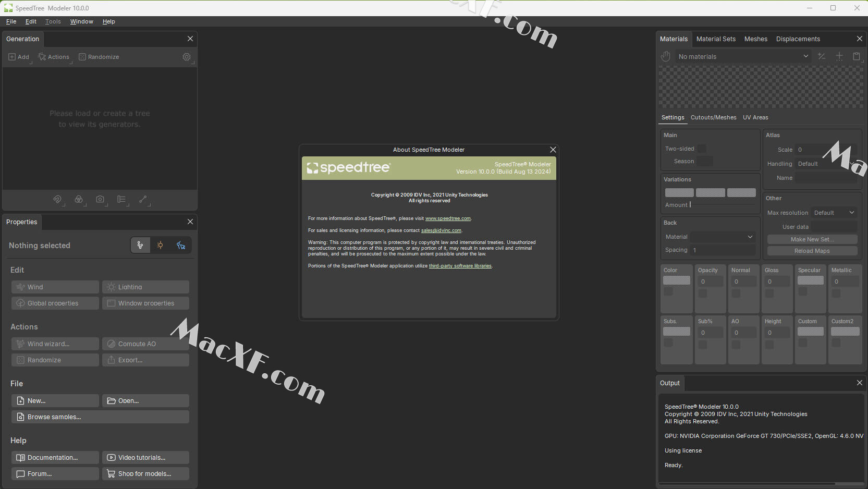This screenshot has height=489, width=868.
Task: Click the Back Spacing input field
Action: (x=723, y=250)
